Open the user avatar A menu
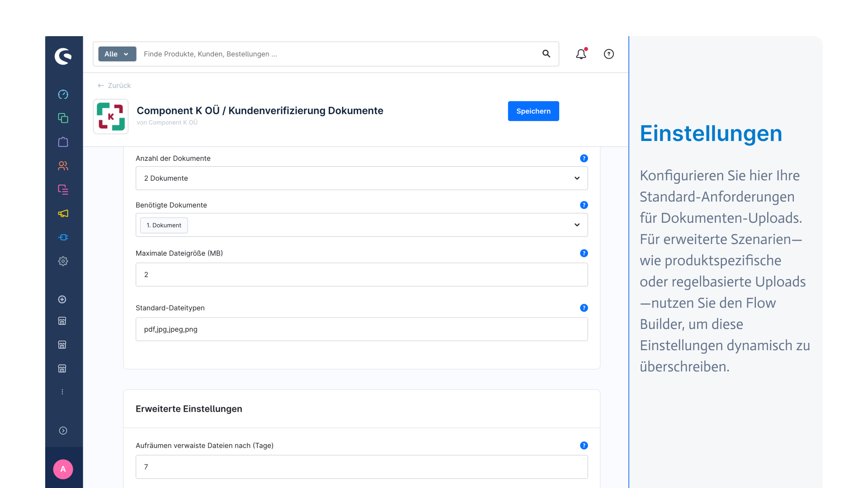The width and height of the screenshot is (868, 488). coord(63,469)
